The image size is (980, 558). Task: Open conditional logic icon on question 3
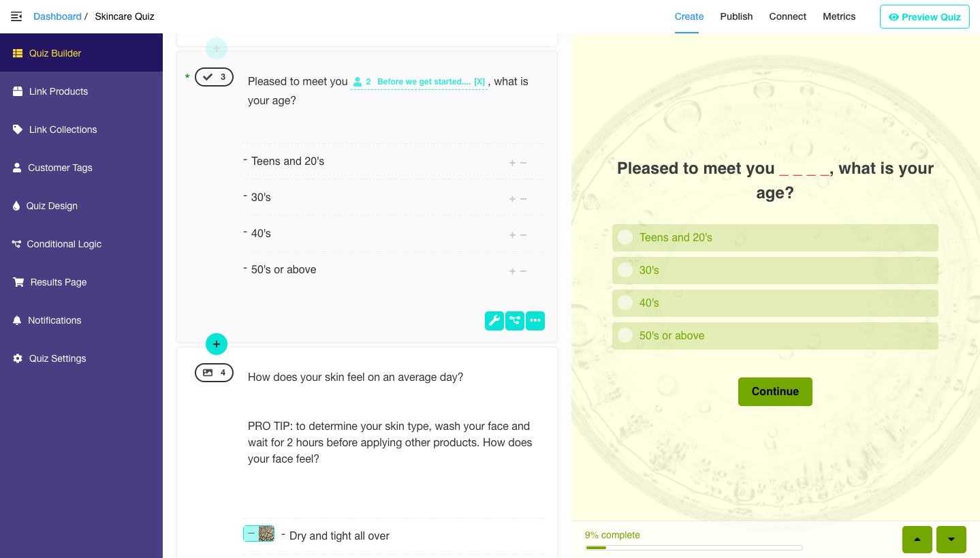click(515, 320)
